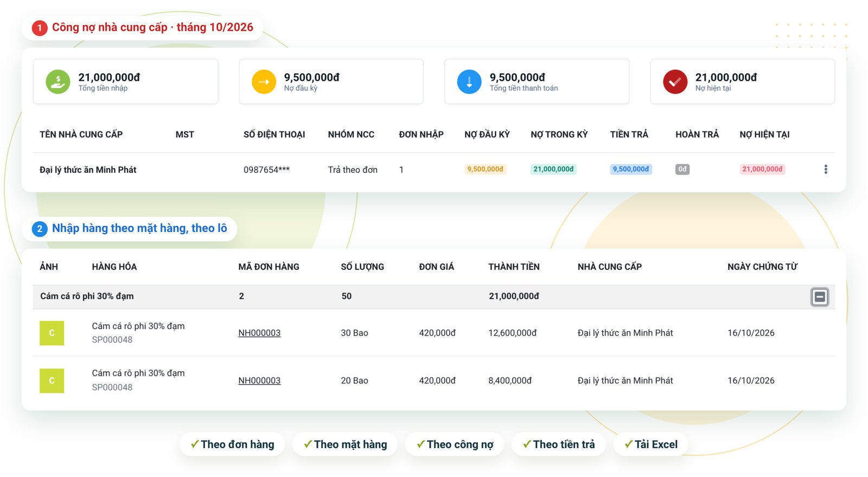
Task: Select the Theo đơn hàng chip
Action: pos(232,444)
